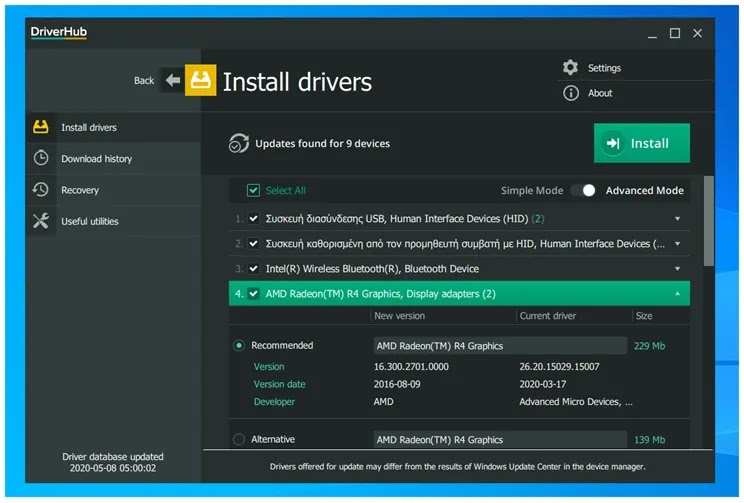Click version date 2016-08-09

point(397,384)
